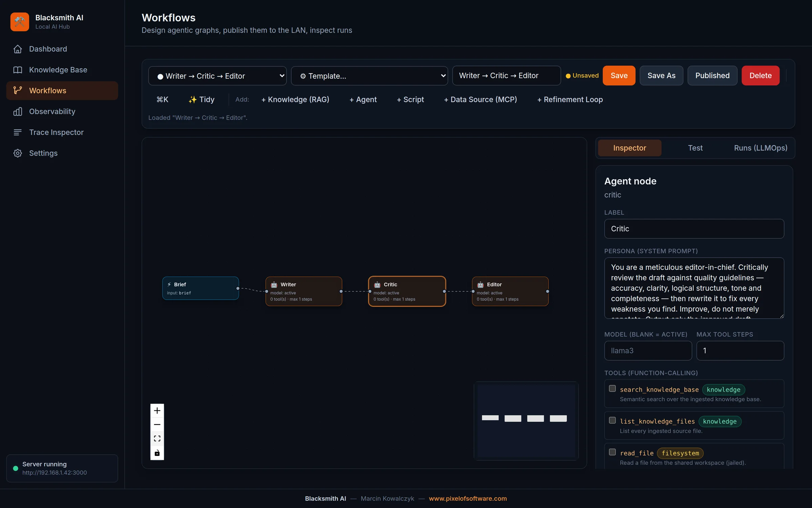
Task: Click the orange Save button
Action: (x=619, y=76)
